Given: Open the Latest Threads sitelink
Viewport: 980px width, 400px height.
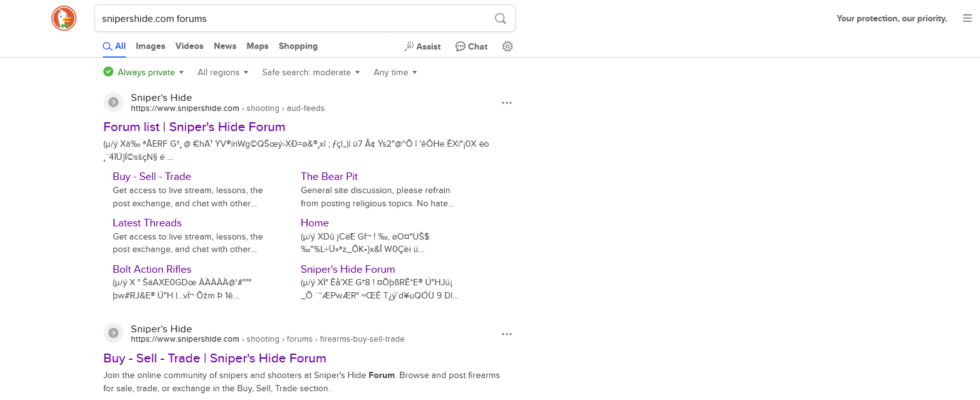Looking at the screenshot, I should tap(147, 223).
